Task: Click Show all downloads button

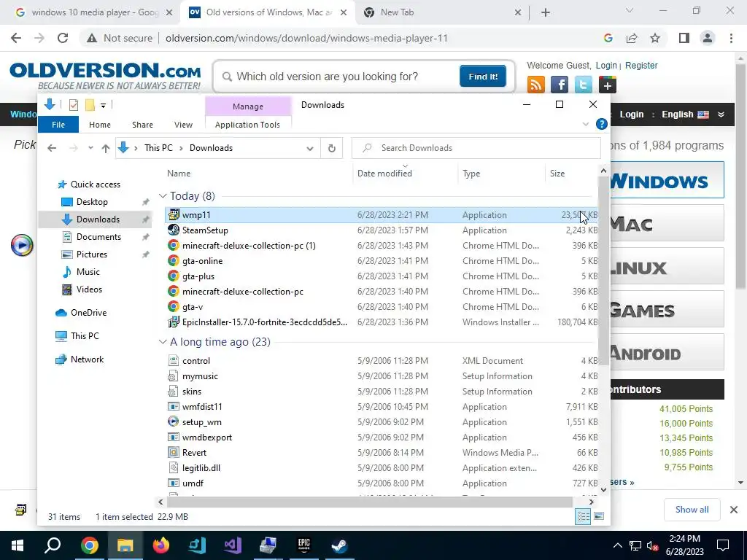Action: point(692,510)
